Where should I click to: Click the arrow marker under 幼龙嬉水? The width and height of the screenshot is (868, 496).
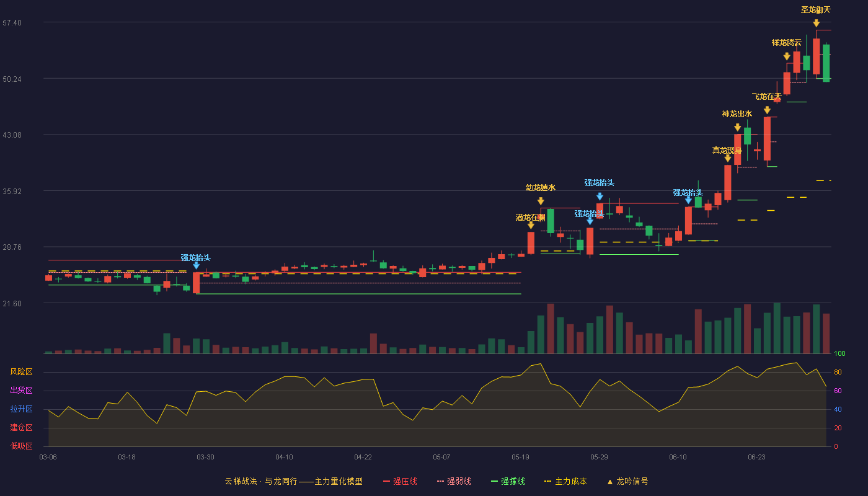(541, 201)
